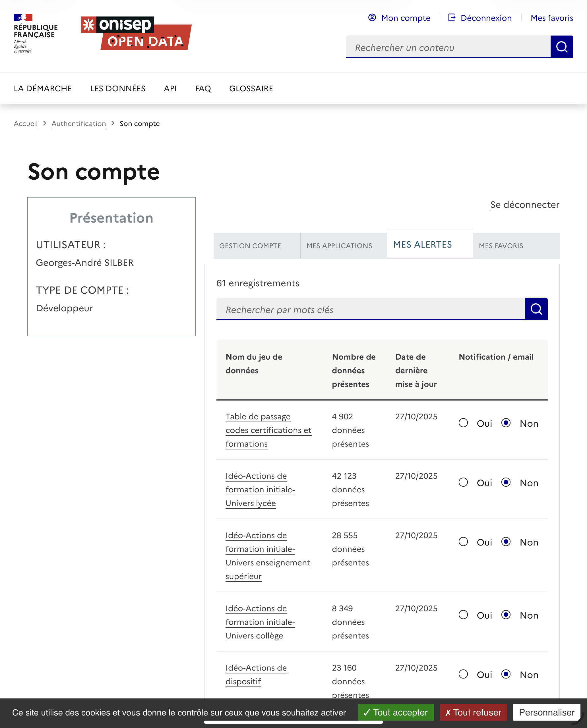
Task: Click the Se déconnecter link
Action: click(x=524, y=205)
